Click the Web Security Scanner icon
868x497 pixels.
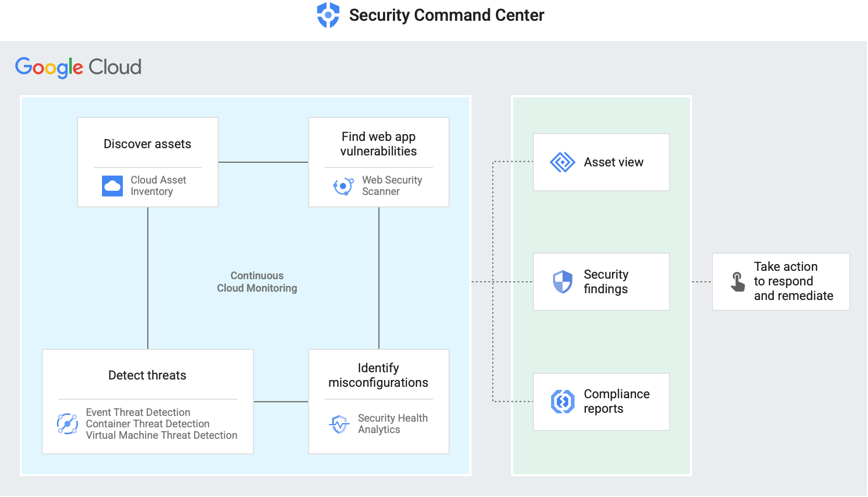[x=343, y=186]
